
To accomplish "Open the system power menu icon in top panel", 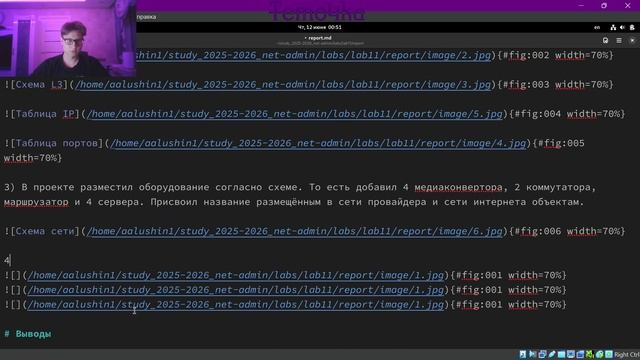I will coord(632,27).
